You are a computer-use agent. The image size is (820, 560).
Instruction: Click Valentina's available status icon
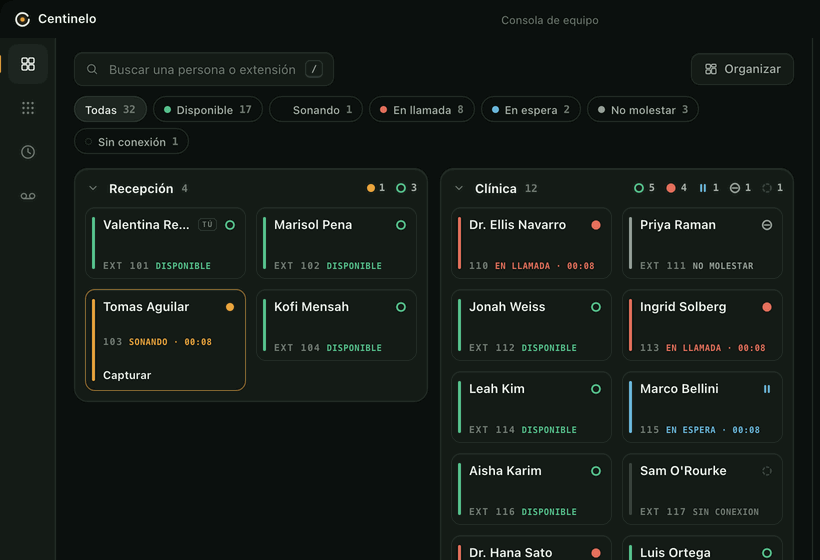[230, 225]
